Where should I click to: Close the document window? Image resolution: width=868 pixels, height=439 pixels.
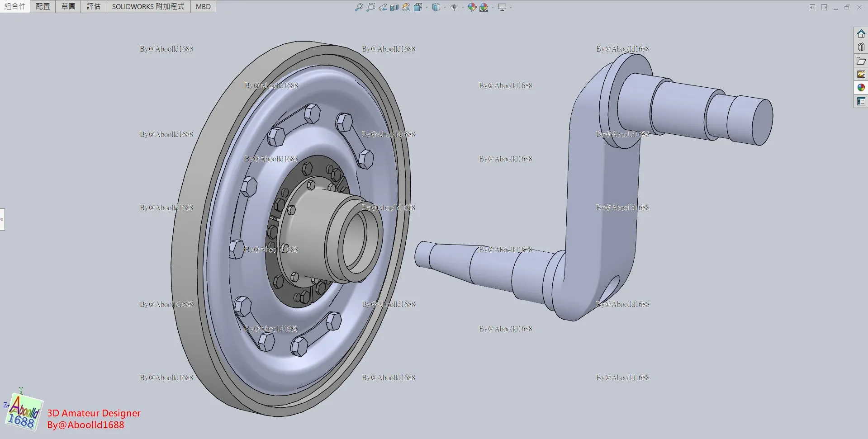tap(859, 7)
